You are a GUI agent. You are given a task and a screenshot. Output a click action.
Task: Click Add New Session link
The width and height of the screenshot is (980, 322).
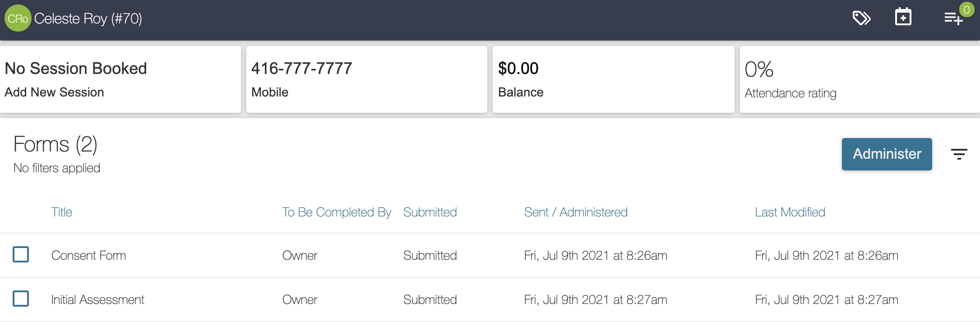click(x=54, y=92)
